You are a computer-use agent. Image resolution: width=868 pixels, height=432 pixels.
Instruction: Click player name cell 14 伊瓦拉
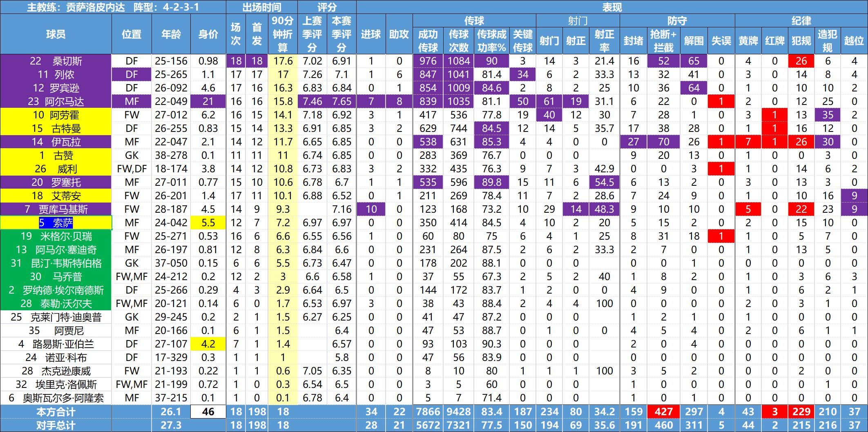tap(56, 142)
